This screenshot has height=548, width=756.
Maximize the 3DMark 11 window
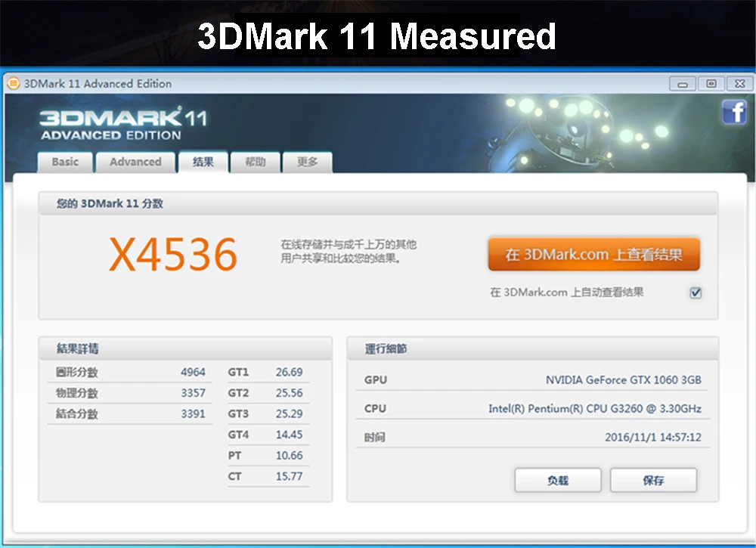click(x=711, y=84)
